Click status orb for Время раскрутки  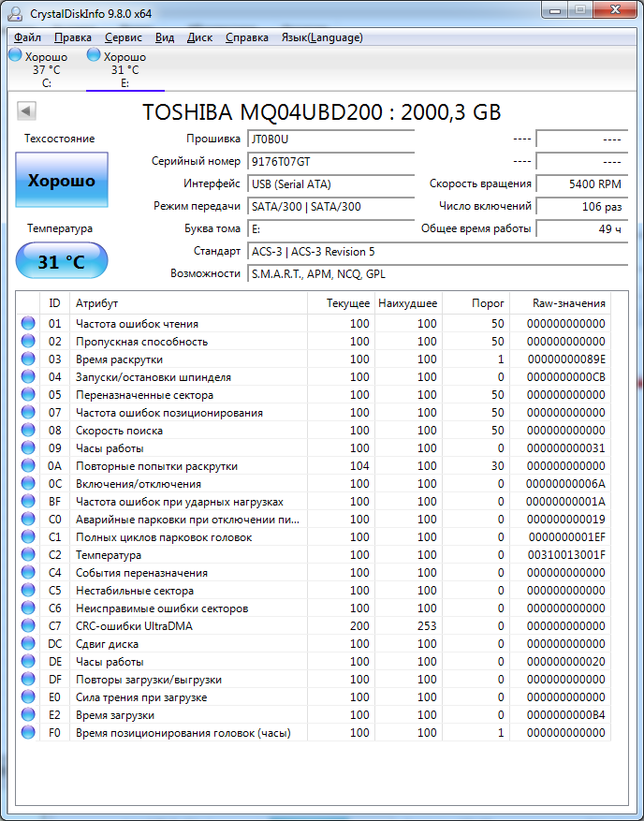(x=28, y=359)
